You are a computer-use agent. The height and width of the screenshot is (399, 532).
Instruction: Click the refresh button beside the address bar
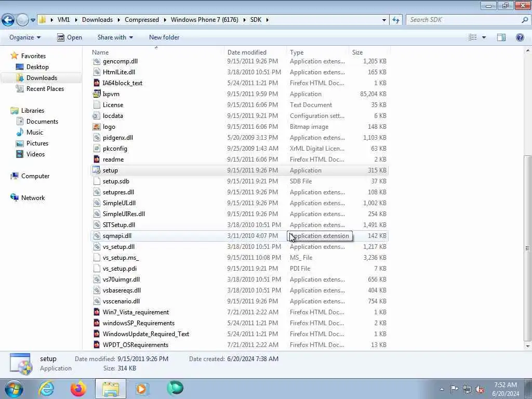point(395,20)
